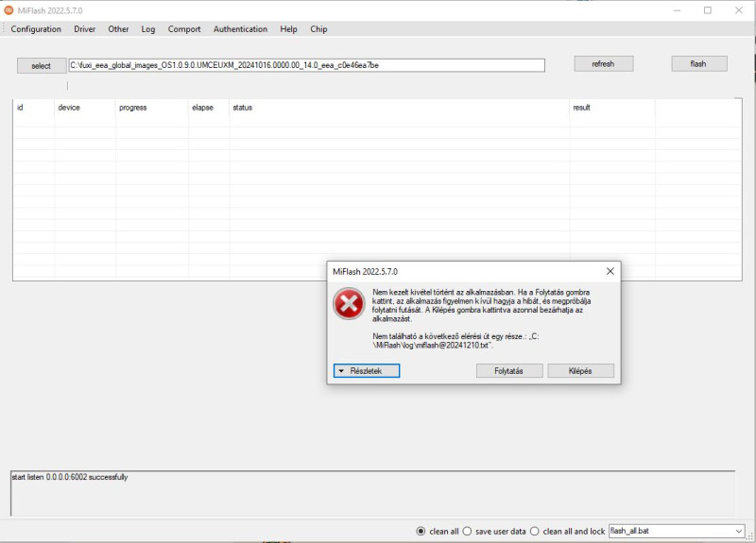756x543 pixels.
Task: Close the MiFlash error dialog
Action: pyautogui.click(x=610, y=271)
